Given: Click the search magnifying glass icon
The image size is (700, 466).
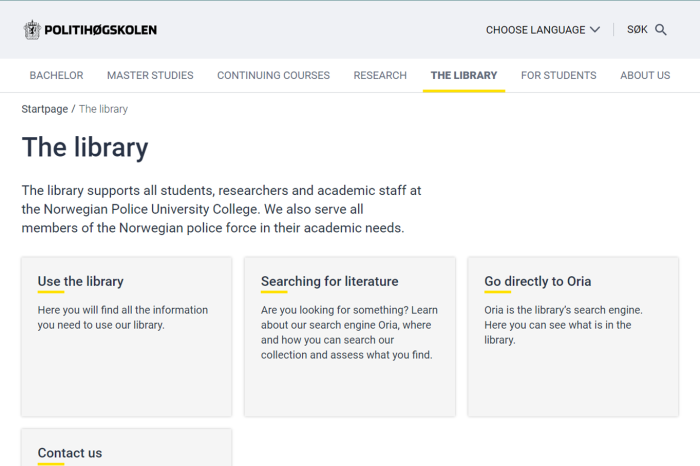Looking at the screenshot, I should click(x=661, y=30).
